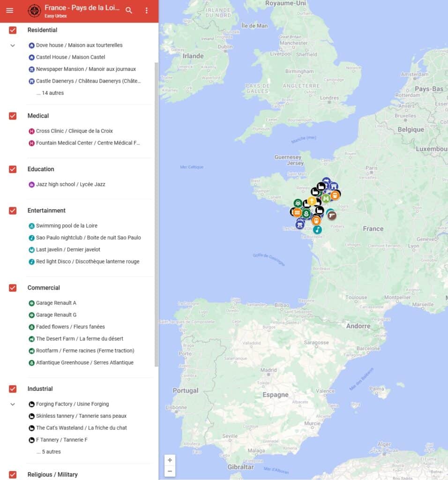
Task: Open Red light Disco entry
Action: pyautogui.click(x=88, y=262)
